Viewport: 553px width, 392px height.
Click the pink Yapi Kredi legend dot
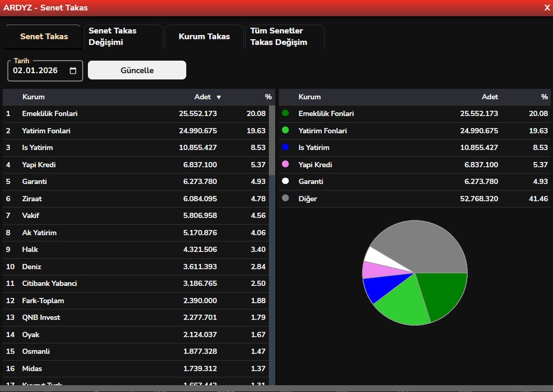[285, 164]
